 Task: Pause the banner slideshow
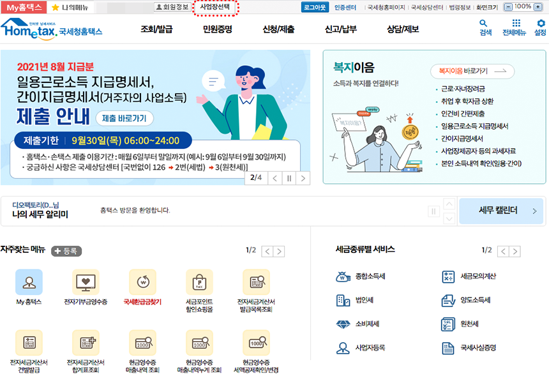pos(289,178)
